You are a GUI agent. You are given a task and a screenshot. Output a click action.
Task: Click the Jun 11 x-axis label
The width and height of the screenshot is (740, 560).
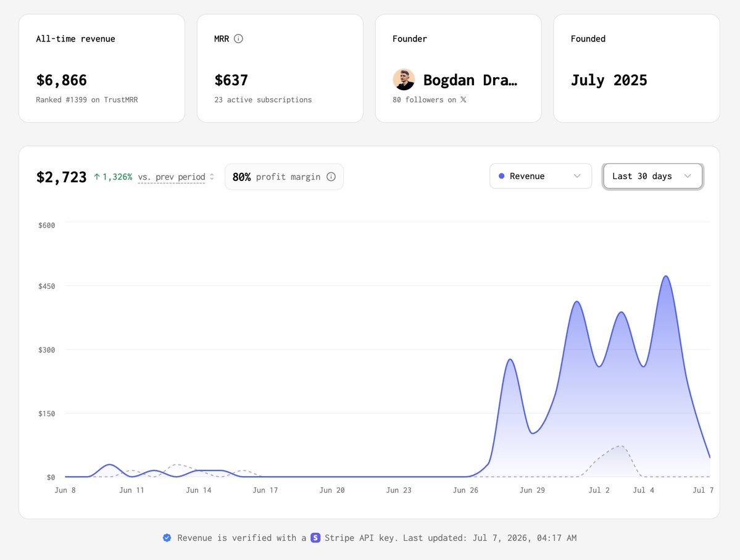(131, 490)
